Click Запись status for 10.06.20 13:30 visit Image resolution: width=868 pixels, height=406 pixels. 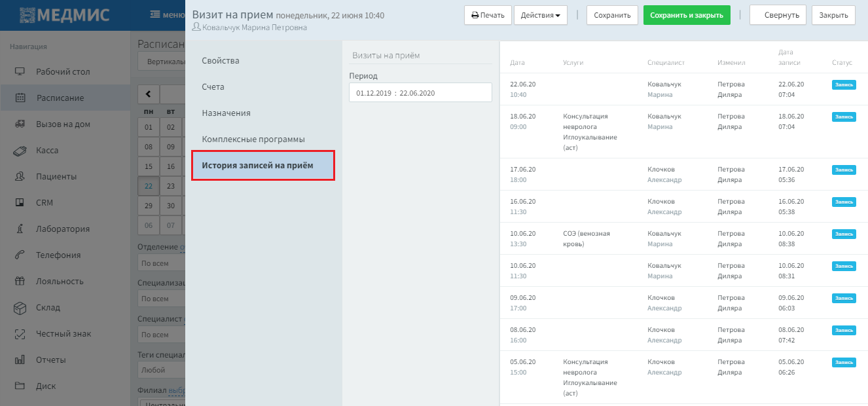(x=844, y=234)
